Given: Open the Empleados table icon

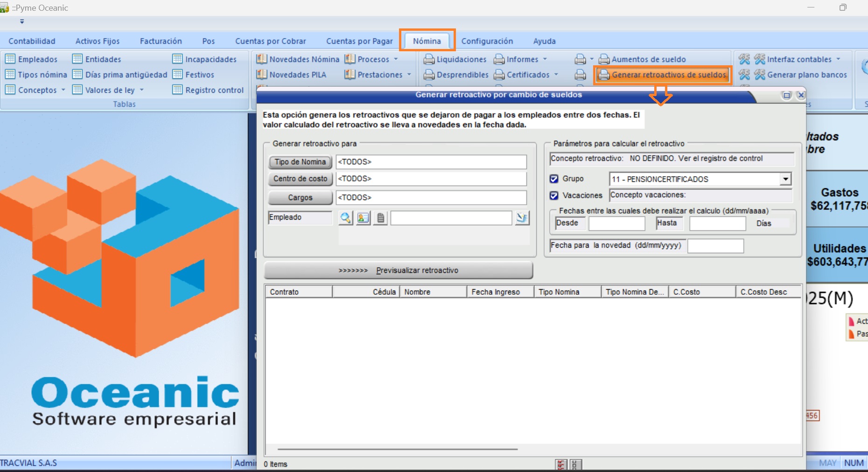Looking at the screenshot, I should click(x=10, y=59).
